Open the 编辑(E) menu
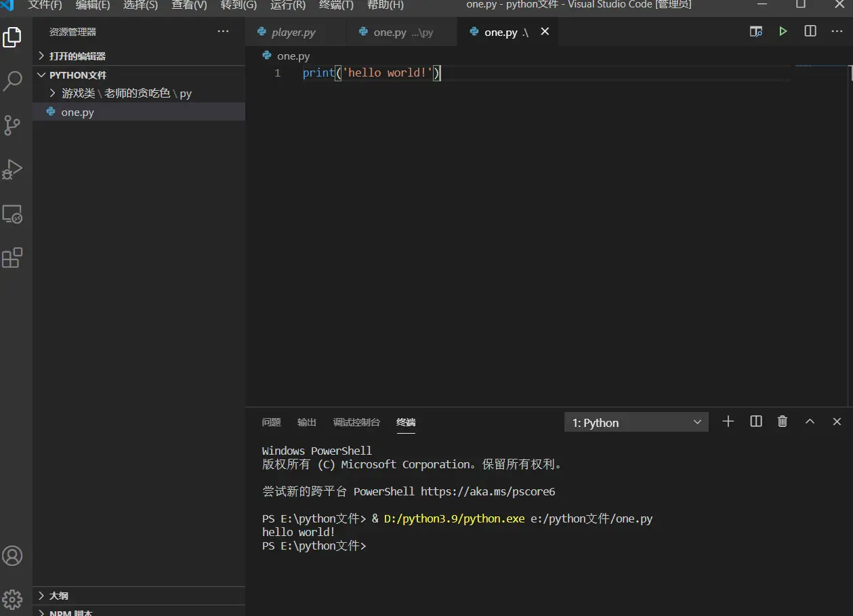853x616 pixels. point(93,5)
